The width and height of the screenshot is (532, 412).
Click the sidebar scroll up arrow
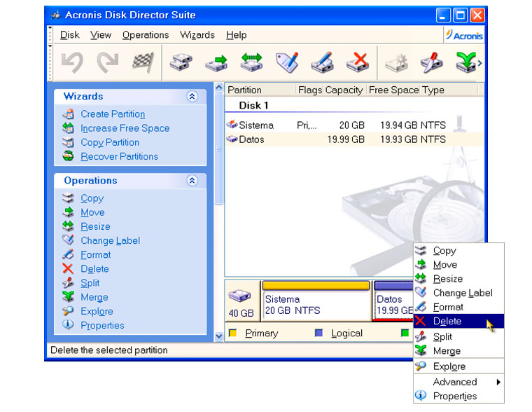(x=219, y=88)
